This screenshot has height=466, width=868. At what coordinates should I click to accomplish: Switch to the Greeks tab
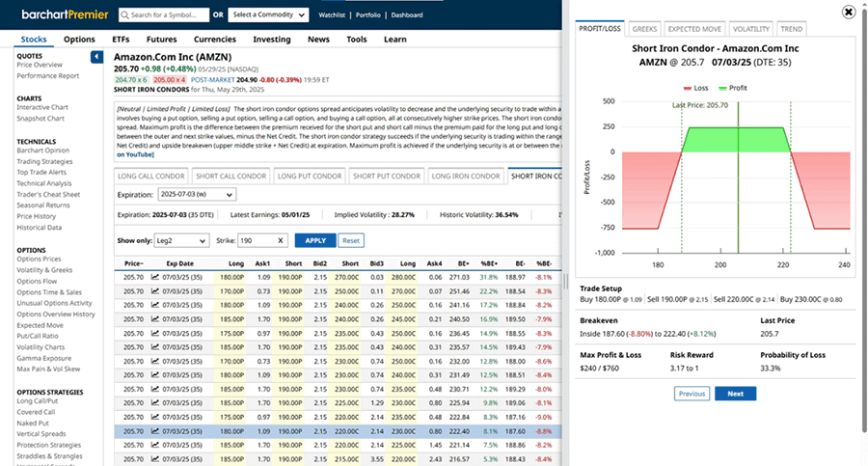pos(644,29)
